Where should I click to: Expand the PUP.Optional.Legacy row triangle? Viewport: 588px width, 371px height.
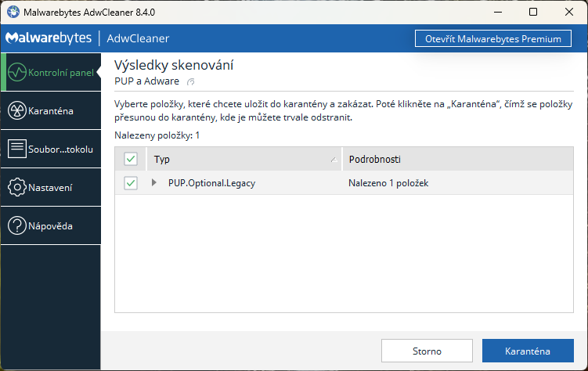pos(154,183)
